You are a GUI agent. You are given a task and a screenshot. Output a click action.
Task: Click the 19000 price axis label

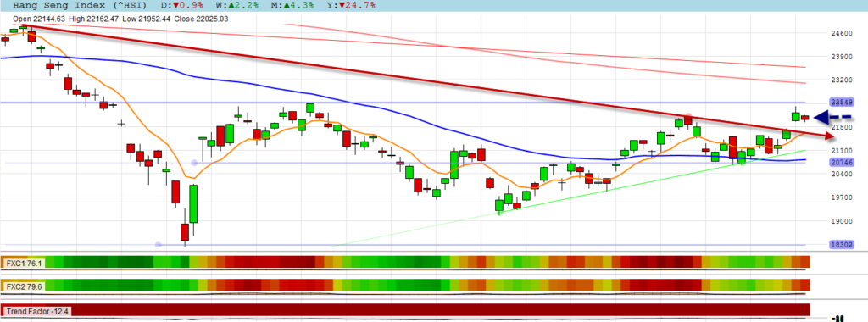[x=842, y=221]
